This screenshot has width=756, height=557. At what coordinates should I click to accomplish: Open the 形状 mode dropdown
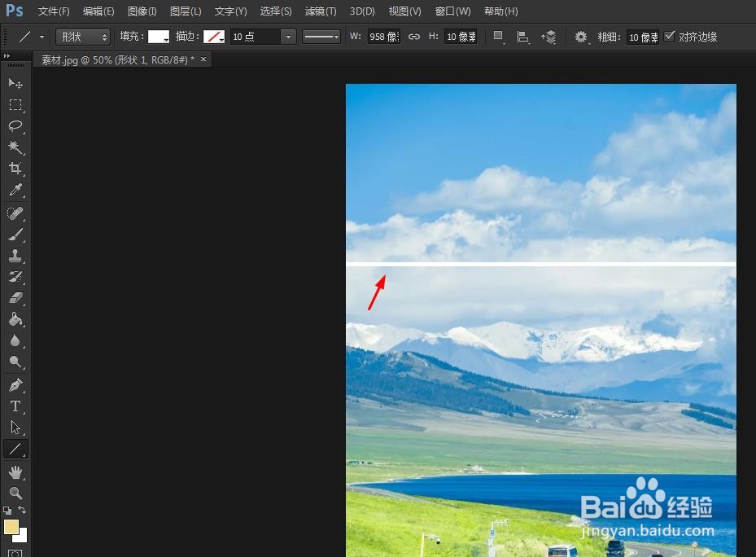click(x=81, y=36)
